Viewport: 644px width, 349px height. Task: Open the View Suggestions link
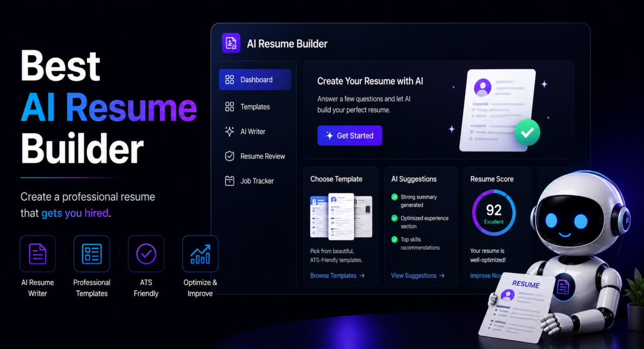click(418, 275)
